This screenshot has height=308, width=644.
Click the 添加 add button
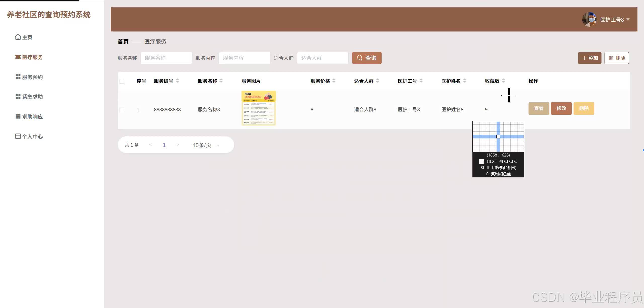coord(589,58)
